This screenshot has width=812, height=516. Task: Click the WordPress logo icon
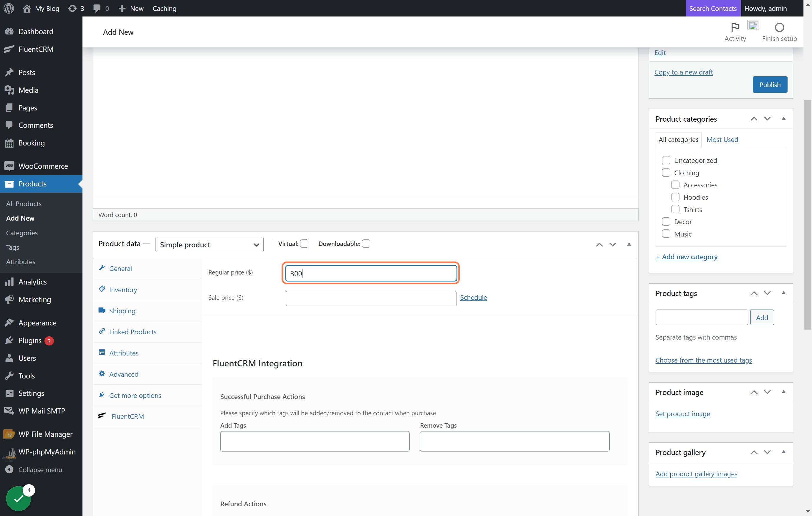click(9, 9)
